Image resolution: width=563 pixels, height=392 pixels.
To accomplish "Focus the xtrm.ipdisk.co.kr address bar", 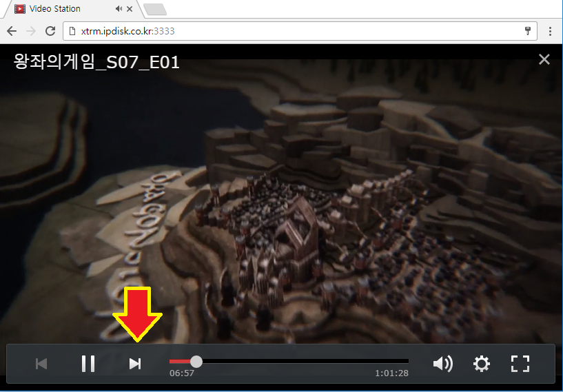I will pyautogui.click(x=300, y=31).
